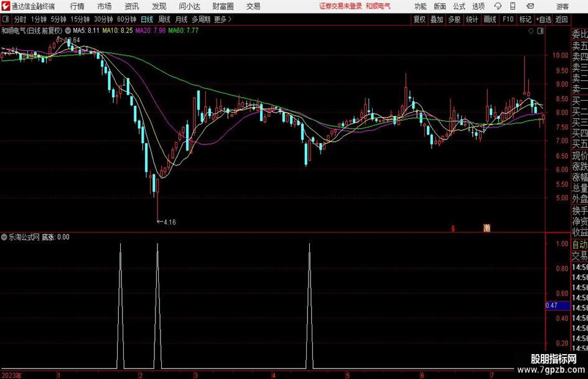Click the MA5: 8.11 indicator value
The height and width of the screenshot is (379, 588).
(86, 30)
